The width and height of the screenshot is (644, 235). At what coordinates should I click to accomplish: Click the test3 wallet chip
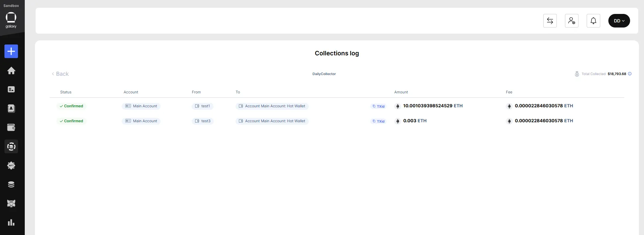[x=203, y=121]
